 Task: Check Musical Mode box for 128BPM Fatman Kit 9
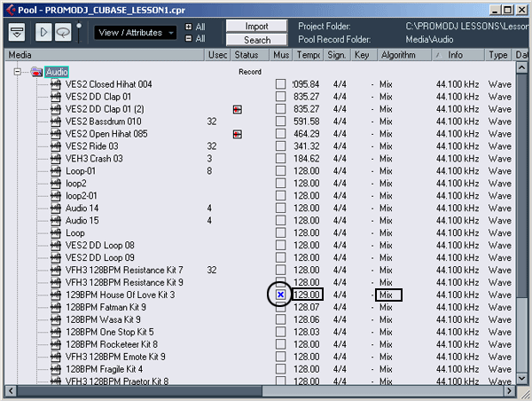coord(280,307)
